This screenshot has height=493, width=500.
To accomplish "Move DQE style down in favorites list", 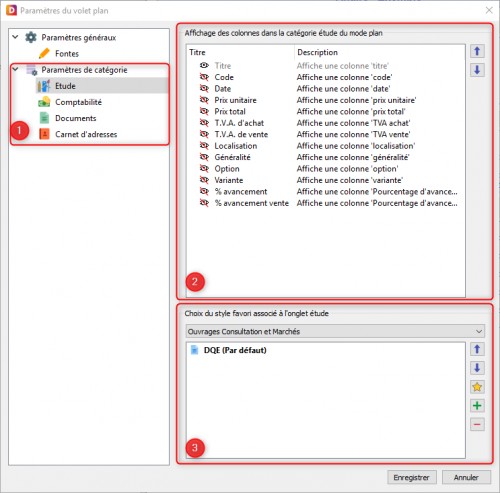I will coord(477,368).
